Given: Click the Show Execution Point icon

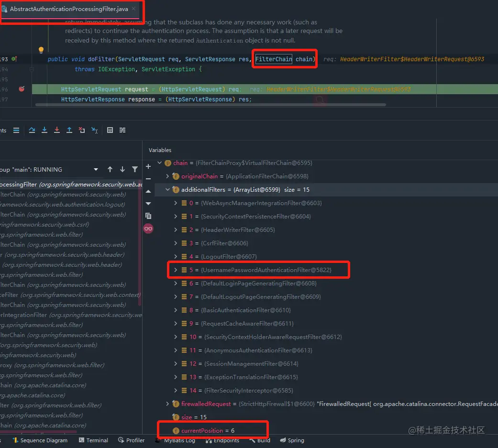Looking at the screenshot, I should pos(16,130).
